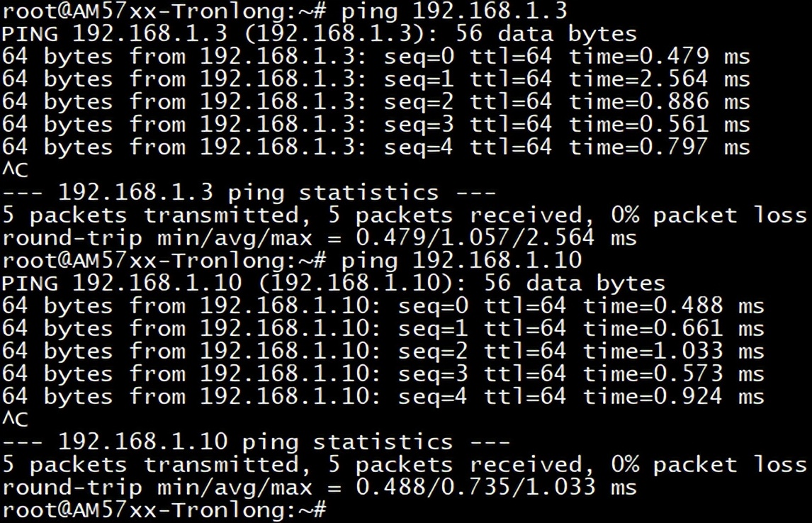Click the 'ping 192.168.1.10' command text
Image resolution: width=812 pixels, height=523 pixels.
[461, 261]
